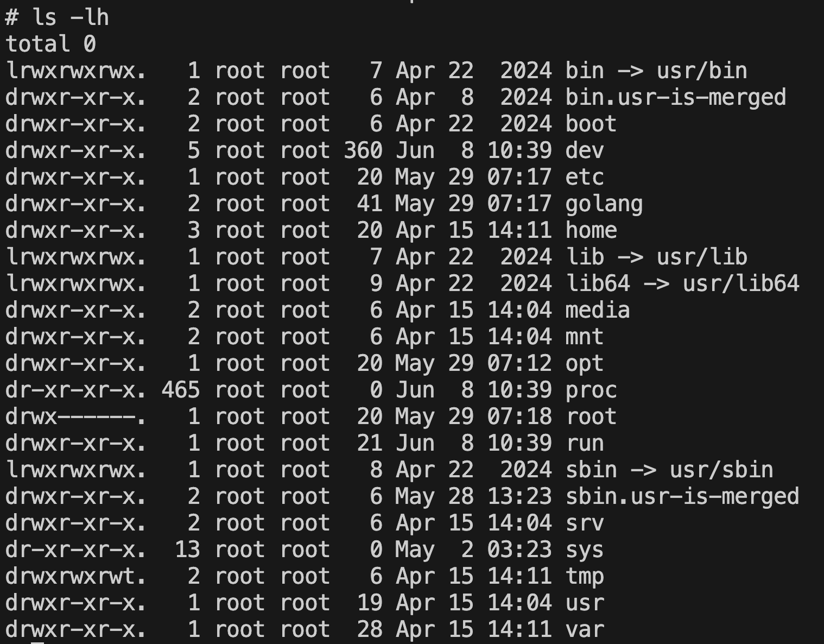The height and width of the screenshot is (644, 824).
Task: Click the proc directory name
Action: [591, 391]
